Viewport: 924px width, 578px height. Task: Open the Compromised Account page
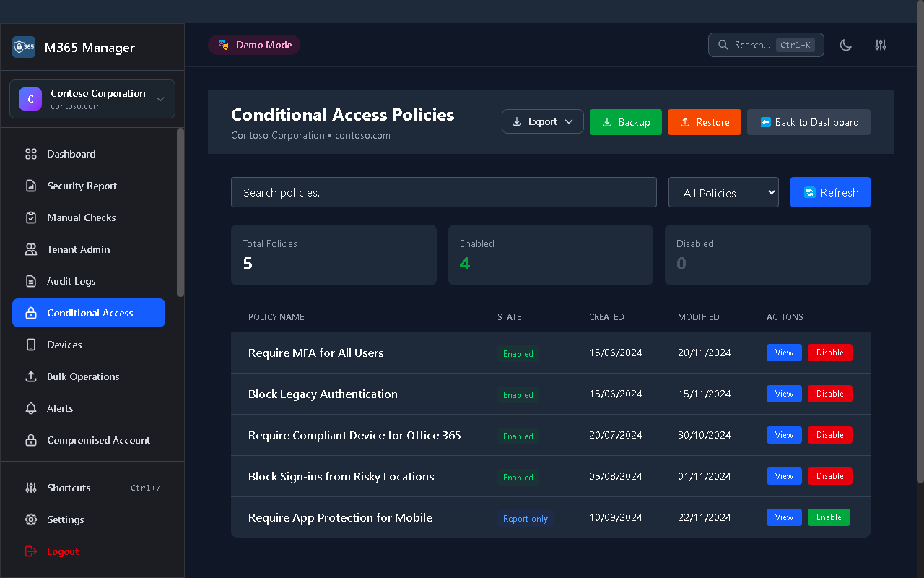(98, 440)
